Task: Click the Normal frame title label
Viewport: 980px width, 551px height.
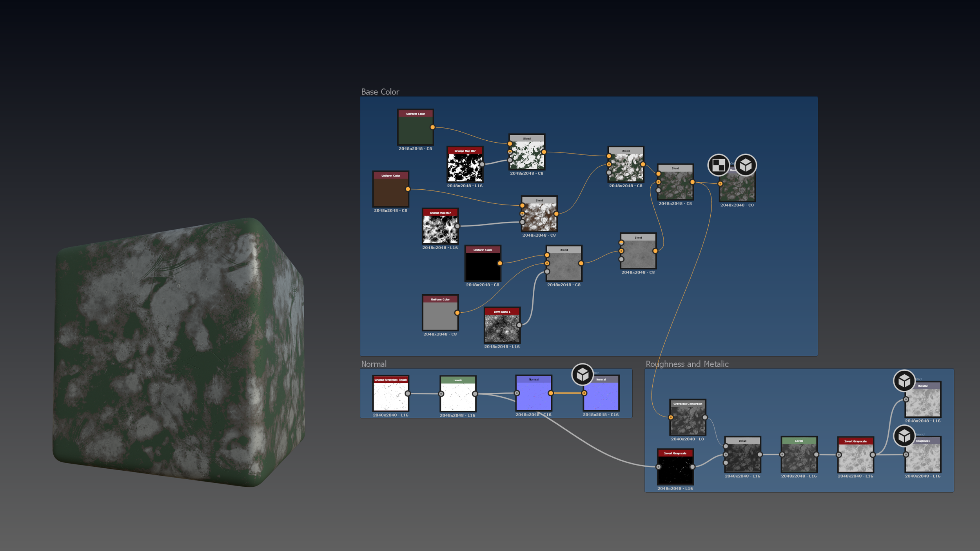Action: tap(374, 364)
